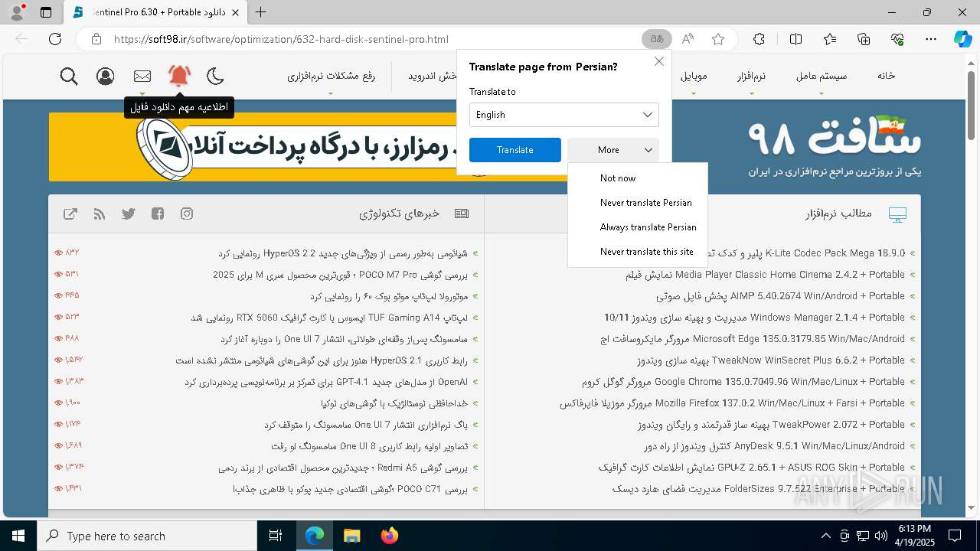
Task: Open the RSS feed icon
Action: [100, 214]
